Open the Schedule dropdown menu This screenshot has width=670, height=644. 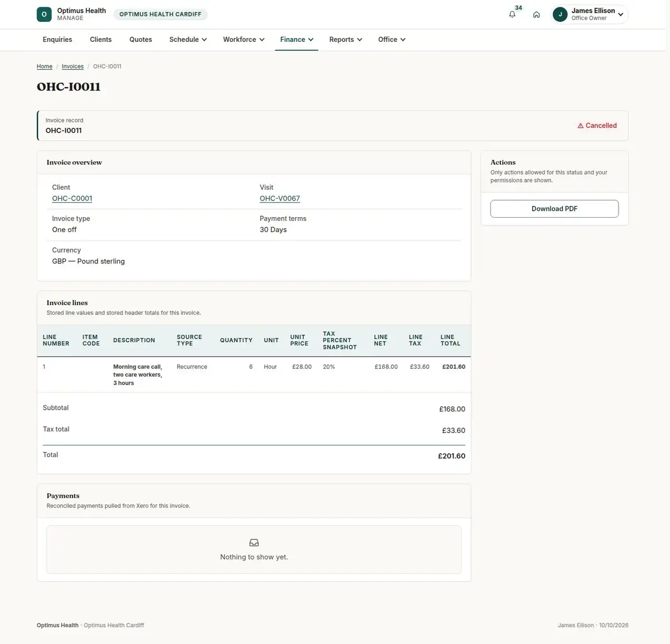[188, 40]
